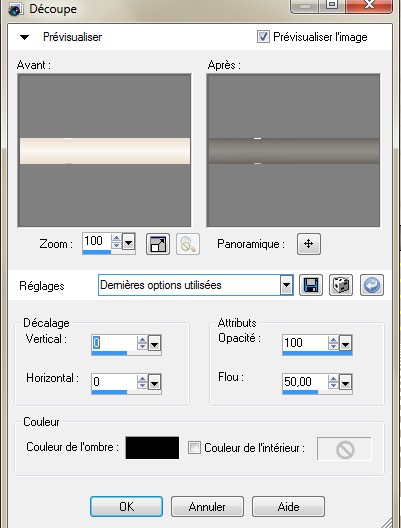Open the Zoom value dropdown arrow

(129, 241)
